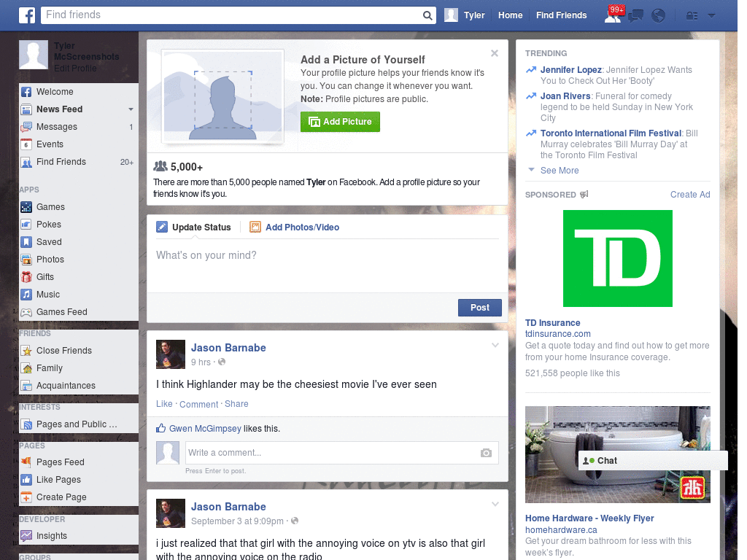Open the Joan Rivers trending topic
This screenshot has width=747, height=560.
point(565,96)
